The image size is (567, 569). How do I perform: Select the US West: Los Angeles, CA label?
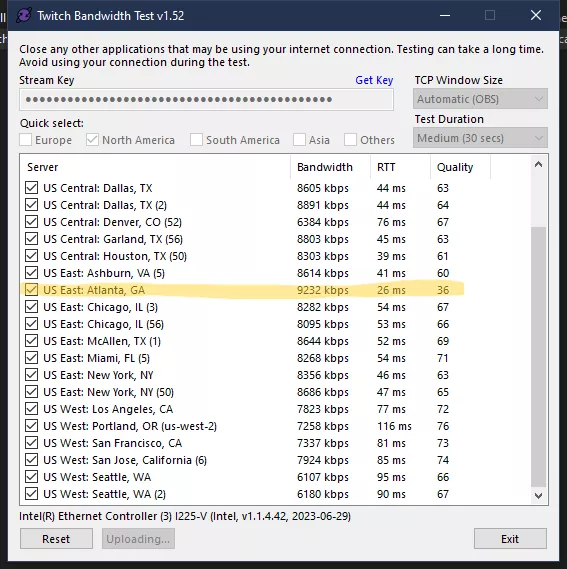[108, 409]
